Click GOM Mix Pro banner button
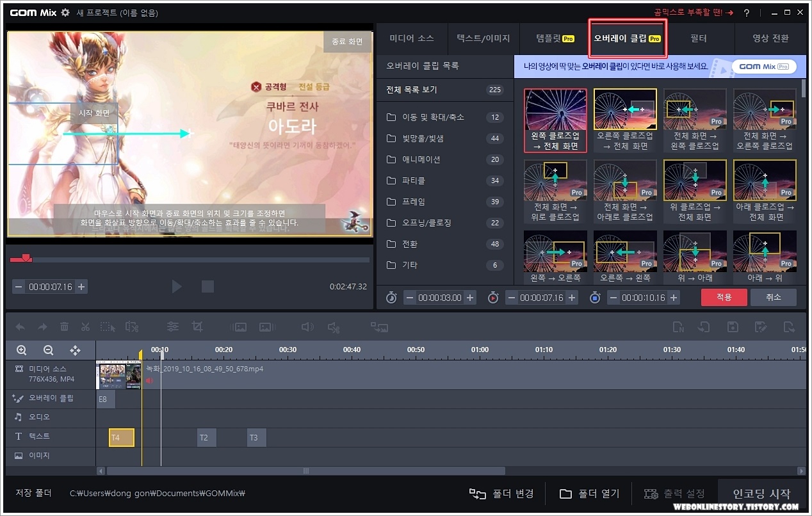 pyautogui.click(x=764, y=66)
